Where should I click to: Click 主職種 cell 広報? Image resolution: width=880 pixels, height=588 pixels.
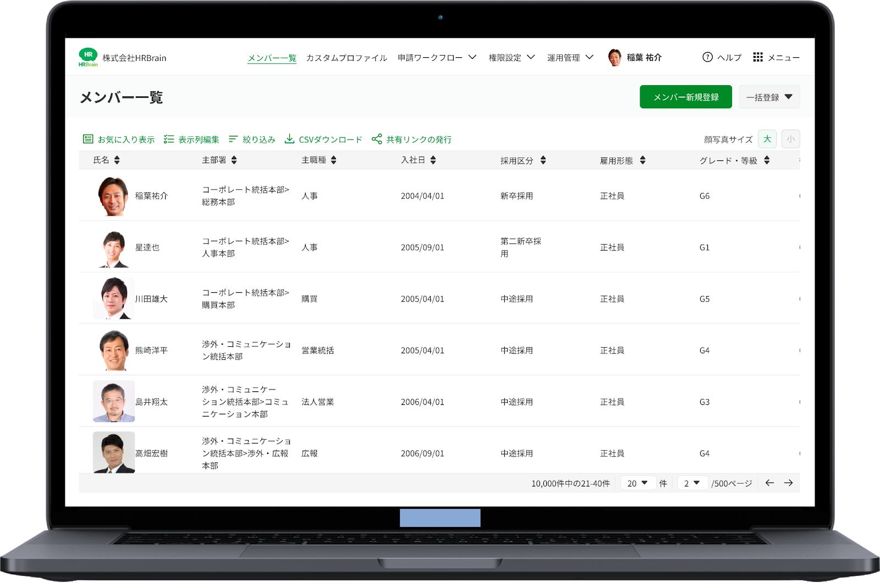309,453
